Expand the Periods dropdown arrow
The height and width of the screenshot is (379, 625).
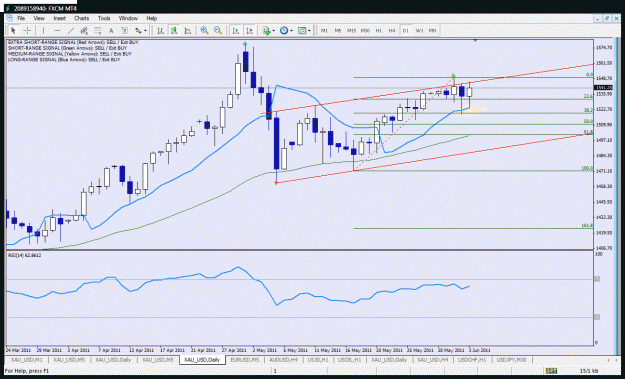[x=291, y=31]
